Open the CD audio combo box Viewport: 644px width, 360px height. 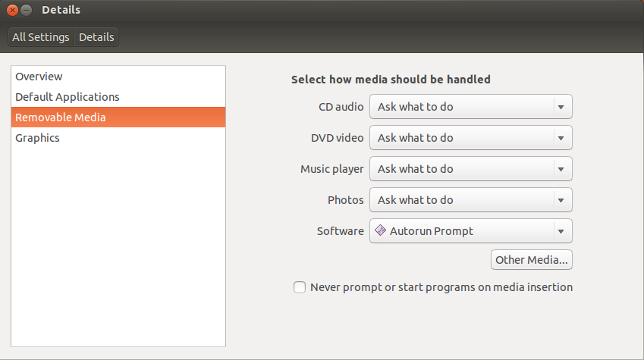click(471, 107)
